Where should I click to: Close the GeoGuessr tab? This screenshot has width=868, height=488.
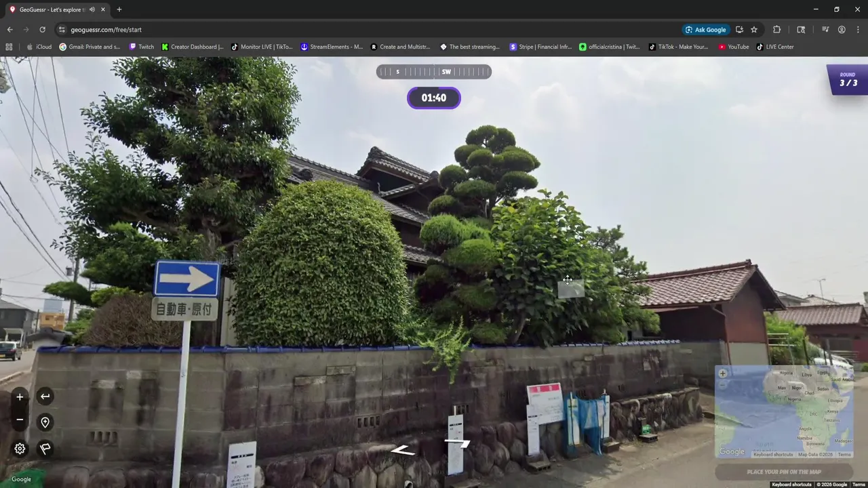point(102,9)
